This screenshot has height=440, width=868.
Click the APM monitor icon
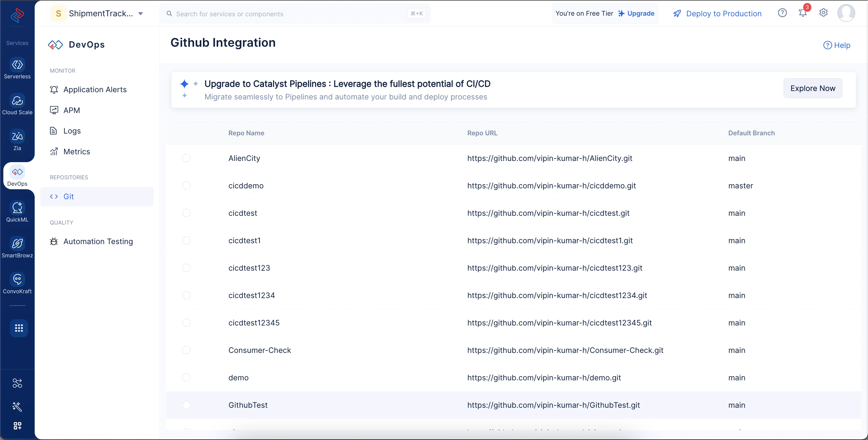pyautogui.click(x=54, y=110)
